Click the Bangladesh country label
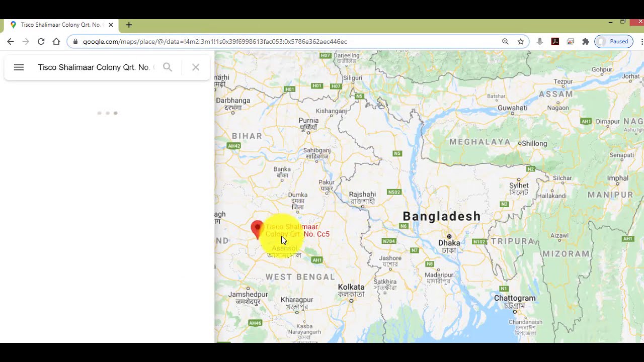Screen dimensions: 644x362 pos(442,217)
